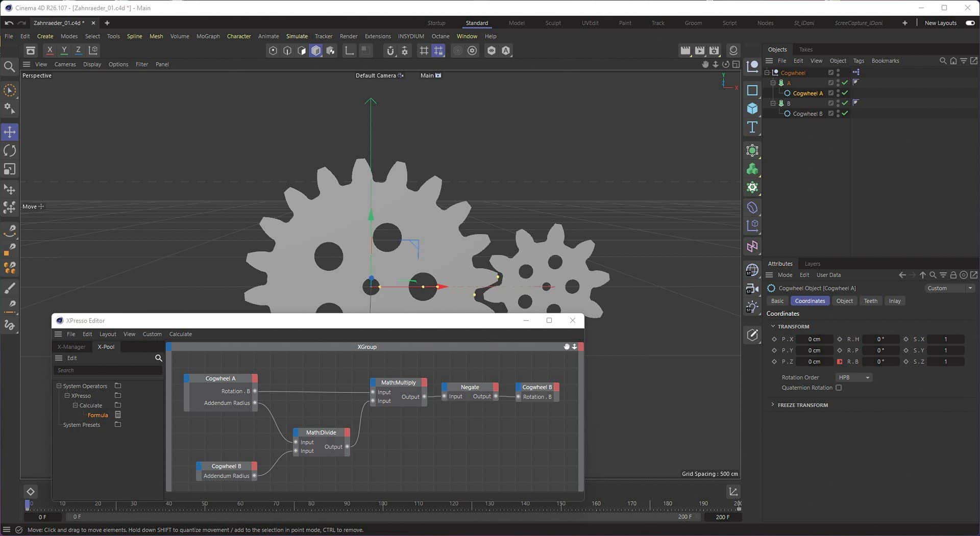Show the Teeth settings for Cogwheel A
Screen dimensions: 980x536
(x=870, y=300)
